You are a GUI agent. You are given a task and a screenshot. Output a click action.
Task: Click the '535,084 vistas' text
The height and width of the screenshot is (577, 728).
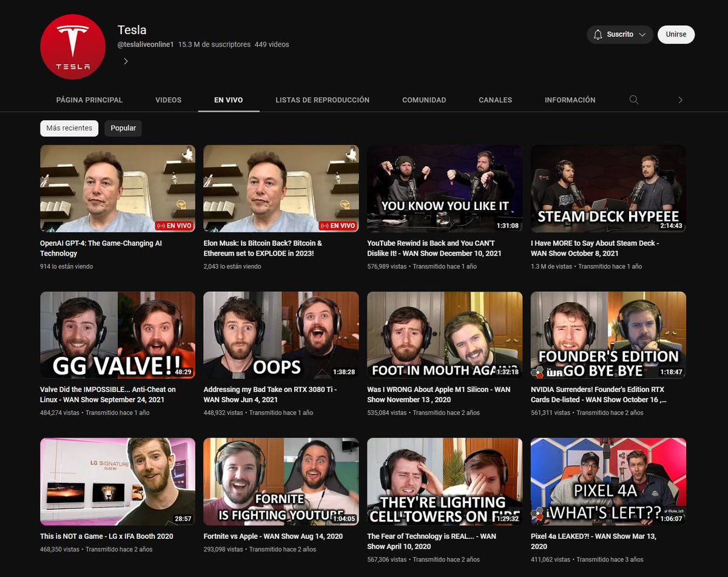click(x=387, y=413)
